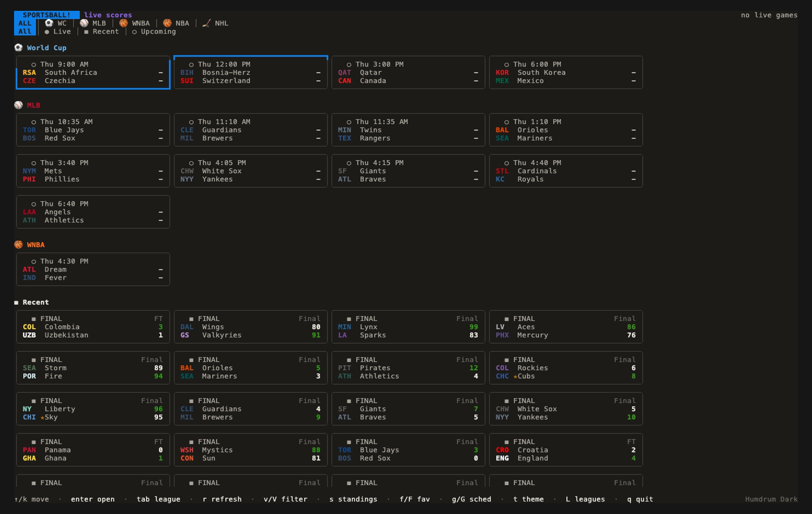Click the 't theme' footer hint
This screenshot has height=514, width=812.
[x=528, y=499]
